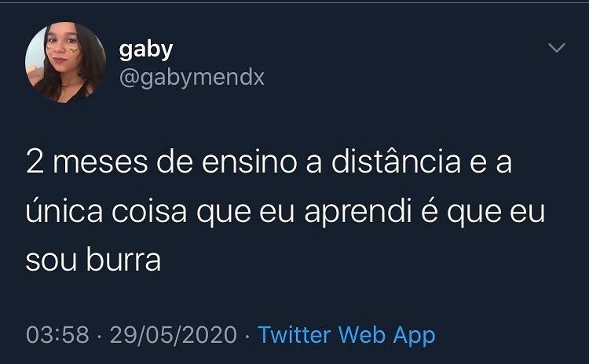Click the word "App" in the source label

click(414, 336)
